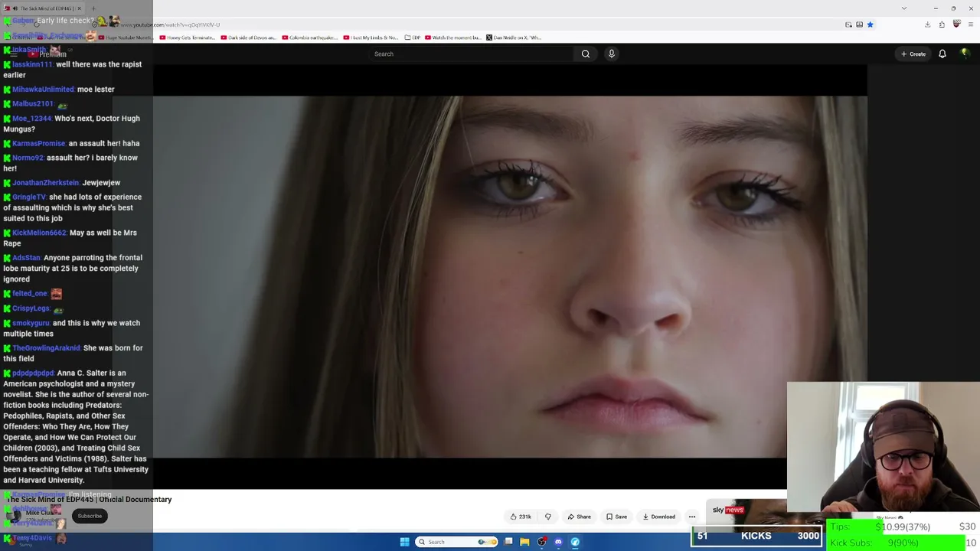980x551 pixels.
Task: Bookmark star icon in address bar
Action: click(870, 24)
